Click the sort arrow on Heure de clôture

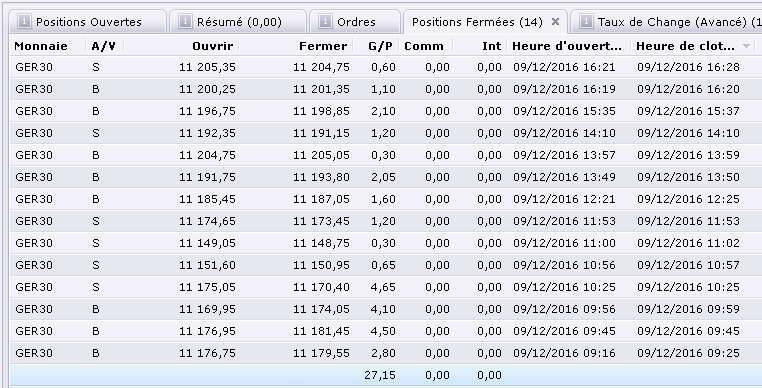(x=746, y=46)
